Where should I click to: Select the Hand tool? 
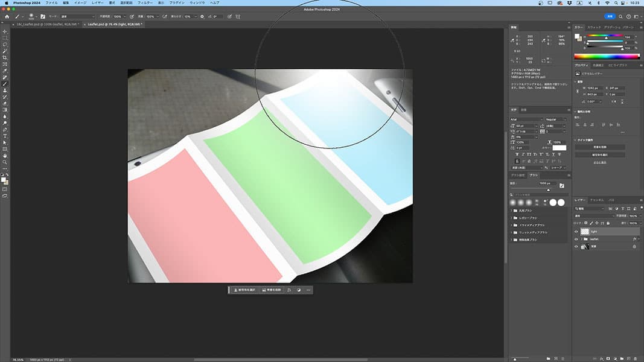tap(5, 156)
